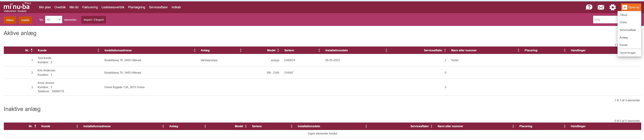This screenshot has width=644, height=140.
Task: Click the Import / Eksport button
Action: click(94, 20)
